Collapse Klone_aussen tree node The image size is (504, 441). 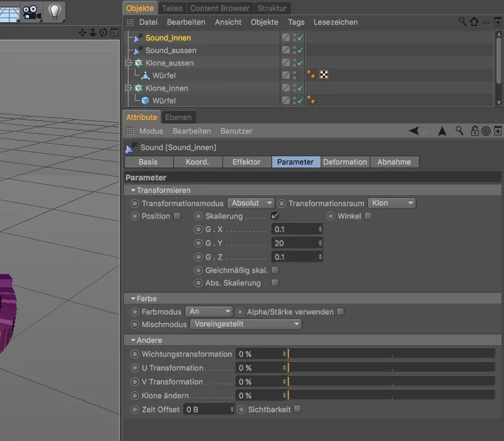pyautogui.click(x=129, y=62)
